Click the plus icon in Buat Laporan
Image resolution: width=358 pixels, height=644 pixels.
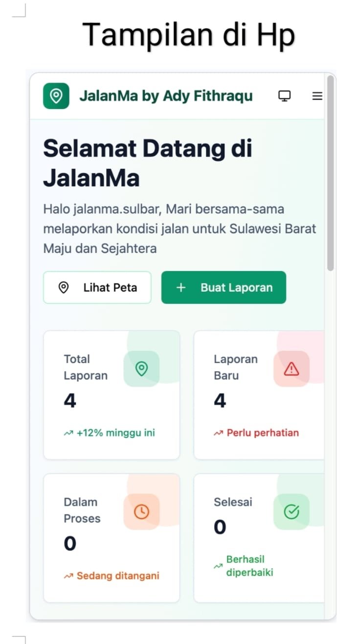pyautogui.click(x=180, y=287)
